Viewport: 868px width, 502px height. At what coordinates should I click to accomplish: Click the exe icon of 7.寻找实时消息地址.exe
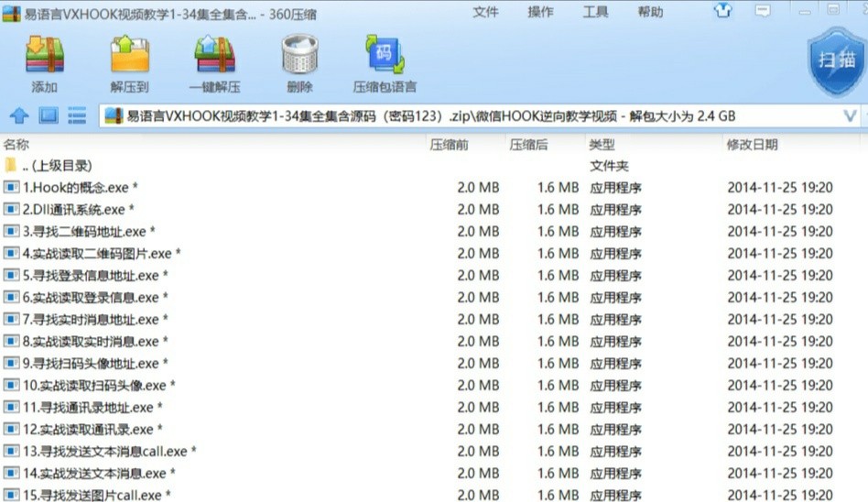11,319
